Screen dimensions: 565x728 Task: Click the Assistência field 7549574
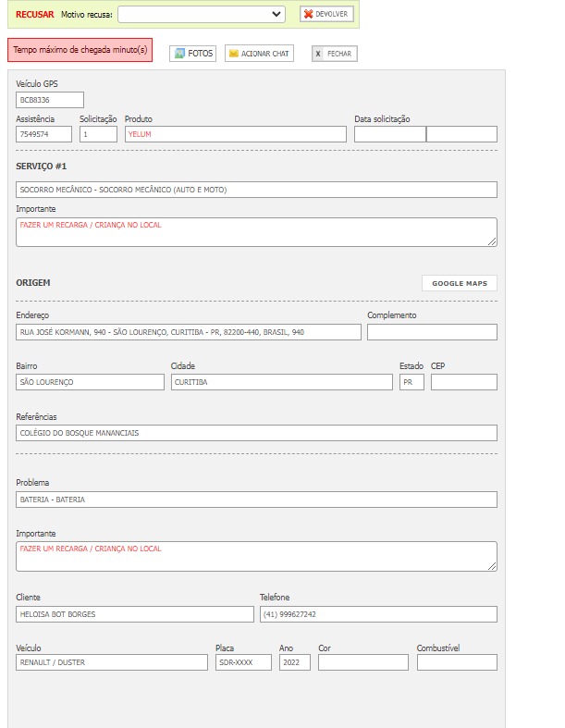(x=43, y=134)
